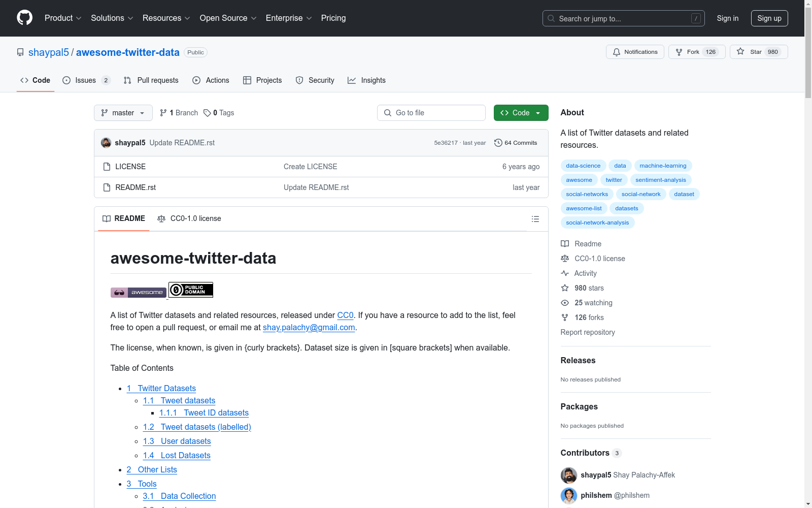Select the README tab
The height and width of the screenshot is (508, 812).
[x=124, y=218]
